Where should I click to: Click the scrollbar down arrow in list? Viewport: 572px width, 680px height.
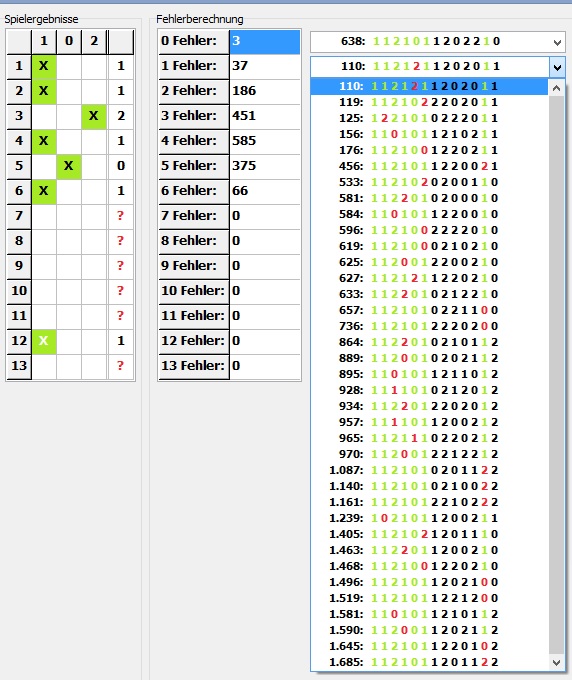556,662
